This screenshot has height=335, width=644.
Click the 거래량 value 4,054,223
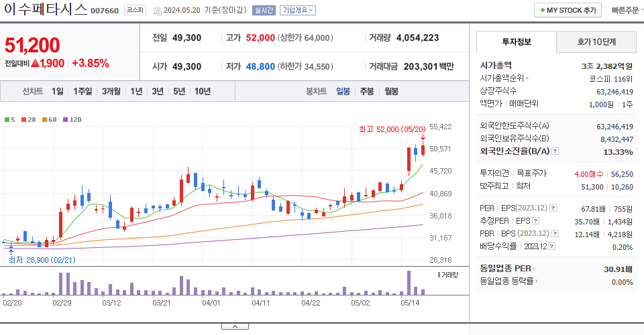tap(418, 38)
